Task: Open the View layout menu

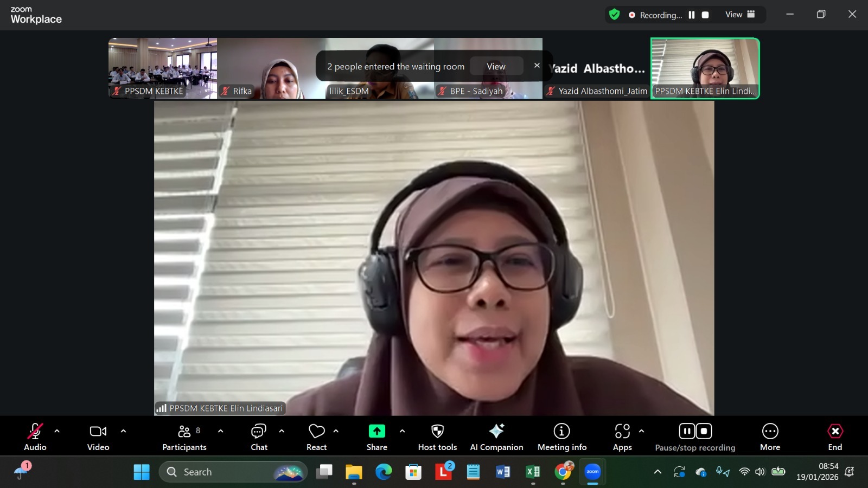Action: 740,15
